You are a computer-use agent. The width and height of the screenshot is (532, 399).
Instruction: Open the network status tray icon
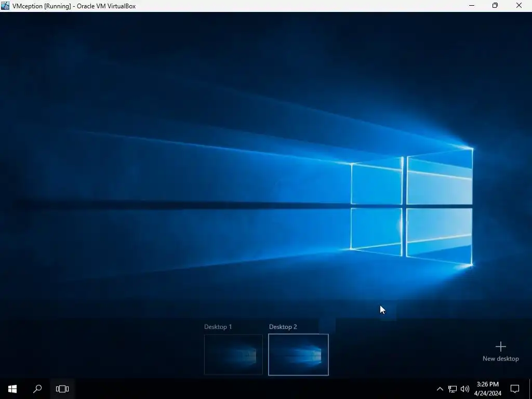453,389
